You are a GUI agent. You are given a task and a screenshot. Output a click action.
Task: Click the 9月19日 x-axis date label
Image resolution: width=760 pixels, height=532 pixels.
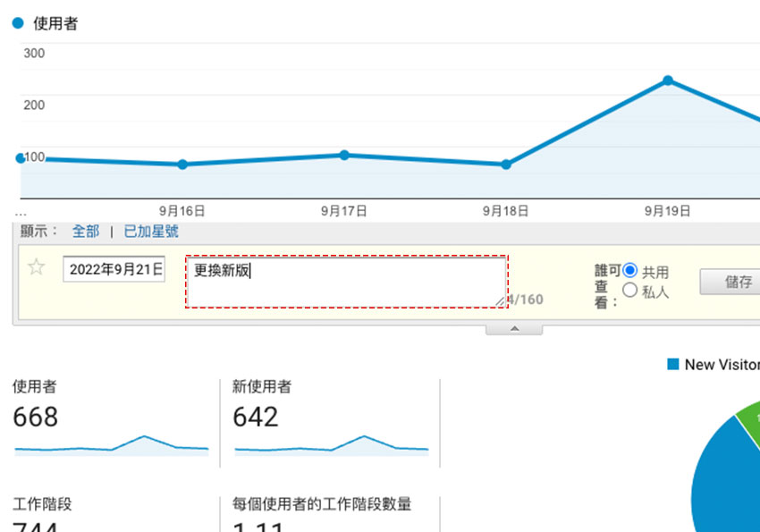667,211
